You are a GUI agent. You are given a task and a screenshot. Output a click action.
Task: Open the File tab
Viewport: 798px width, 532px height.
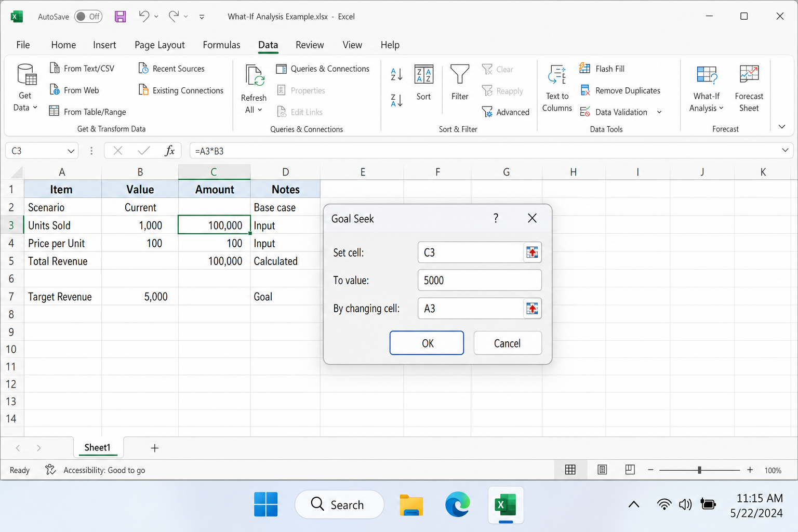[23, 45]
